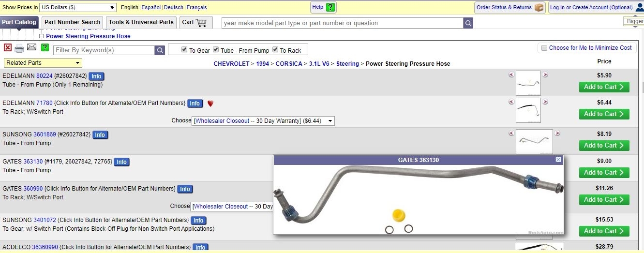Click the magnifier button of main search box
This screenshot has width=644, height=253.
coord(468,23)
